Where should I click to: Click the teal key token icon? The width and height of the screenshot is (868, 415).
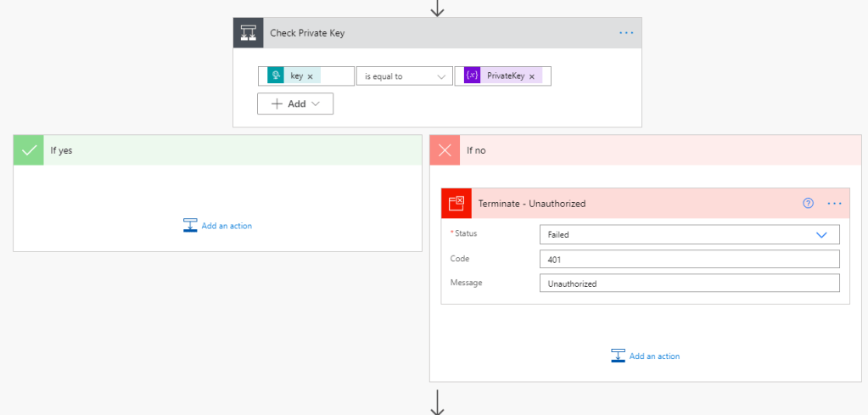(276, 76)
